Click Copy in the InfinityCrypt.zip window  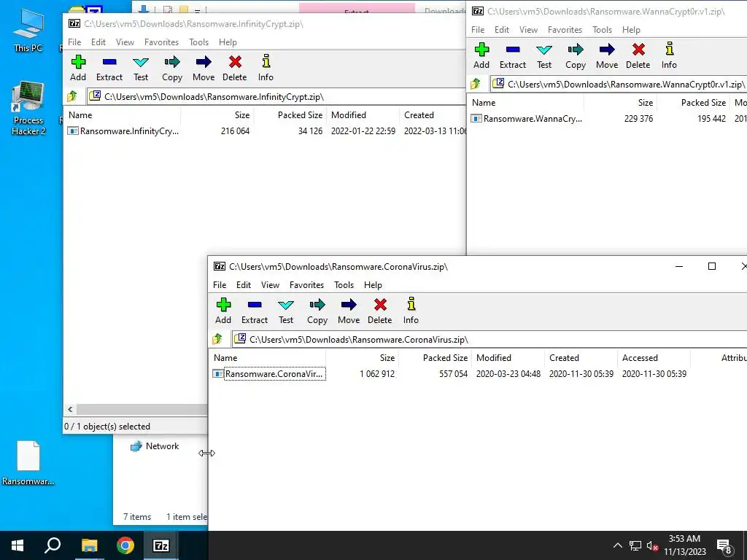tap(172, 68)
